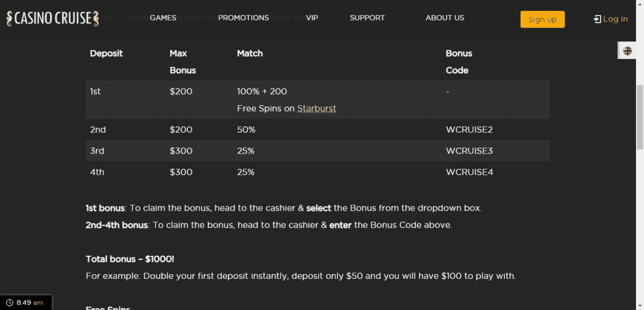Open the PROMOTIONS menu
The height and width of the screenshot is (310, 644).
244,18
